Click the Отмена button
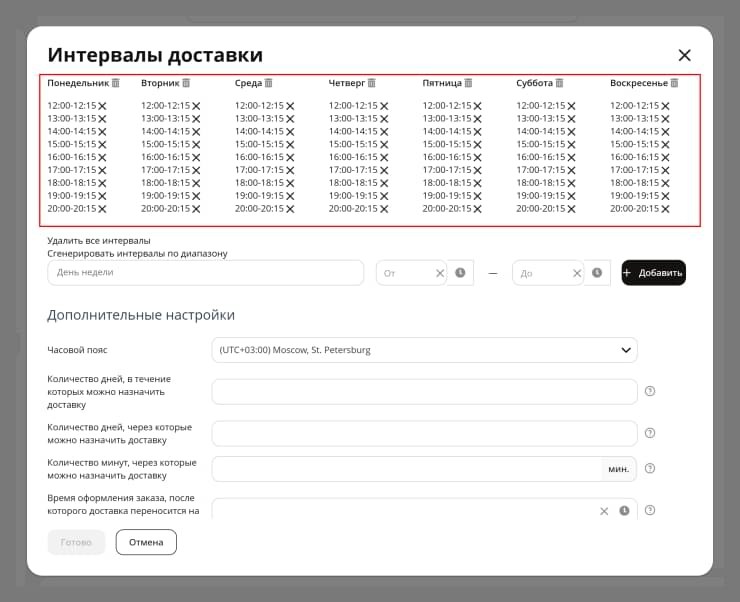Screen dimensions: 740x602 (x=146, y=542)
